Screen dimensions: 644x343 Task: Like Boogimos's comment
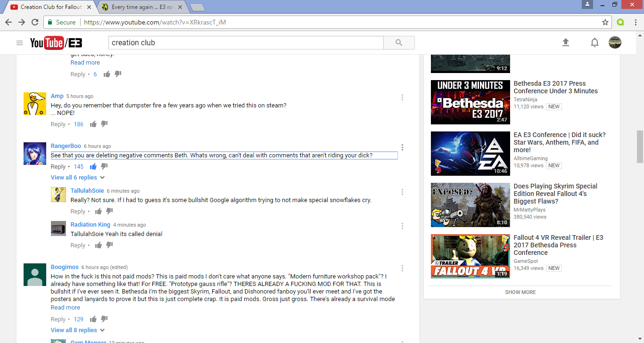(x=93, y=319)
